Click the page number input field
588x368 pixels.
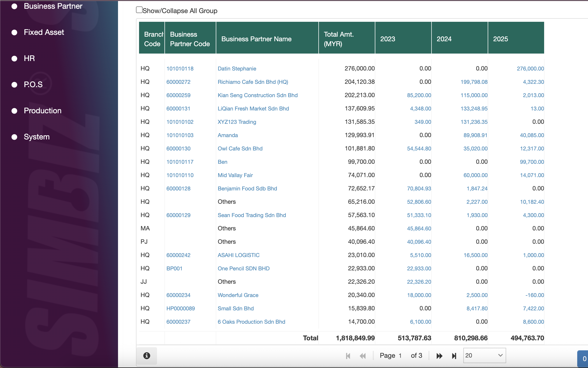(x=400, y=356)
